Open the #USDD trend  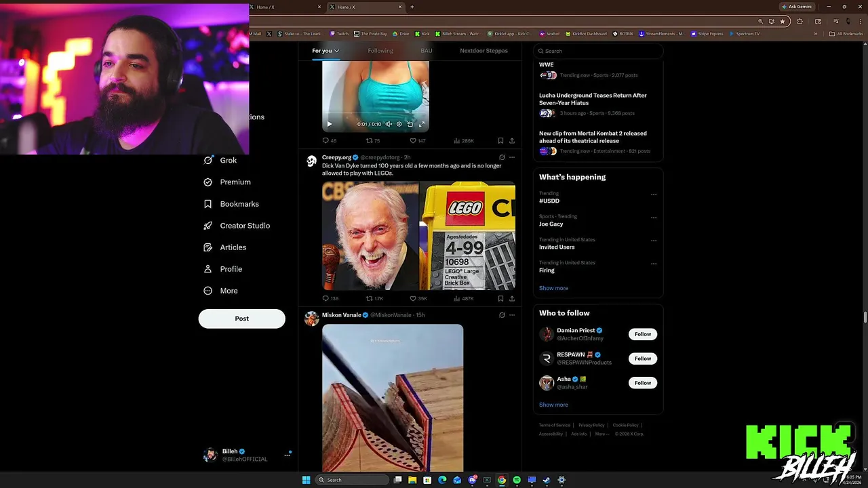click(549, 201)
